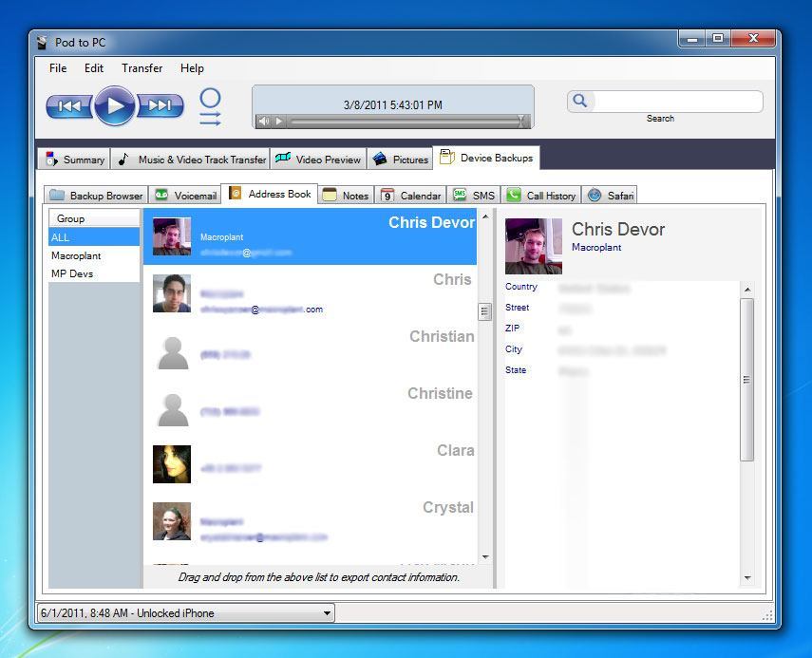
Task: Open the Call History sub-tab
Action: (x=541, y=196)
